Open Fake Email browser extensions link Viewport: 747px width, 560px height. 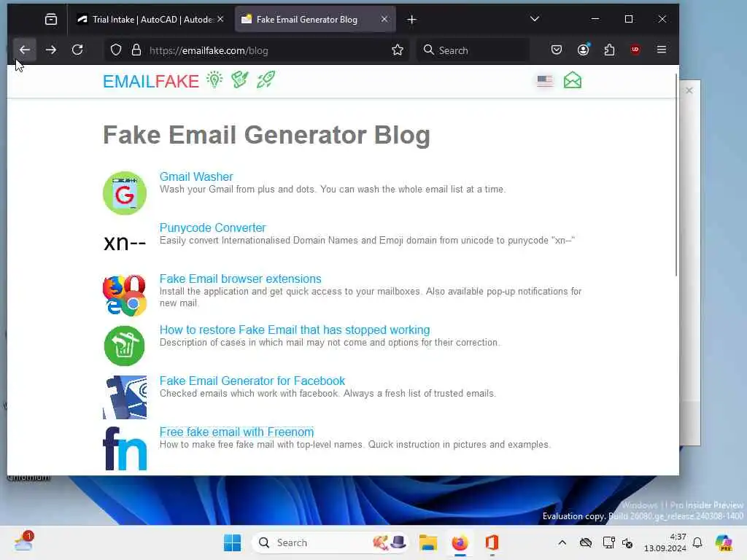(240, 279)
